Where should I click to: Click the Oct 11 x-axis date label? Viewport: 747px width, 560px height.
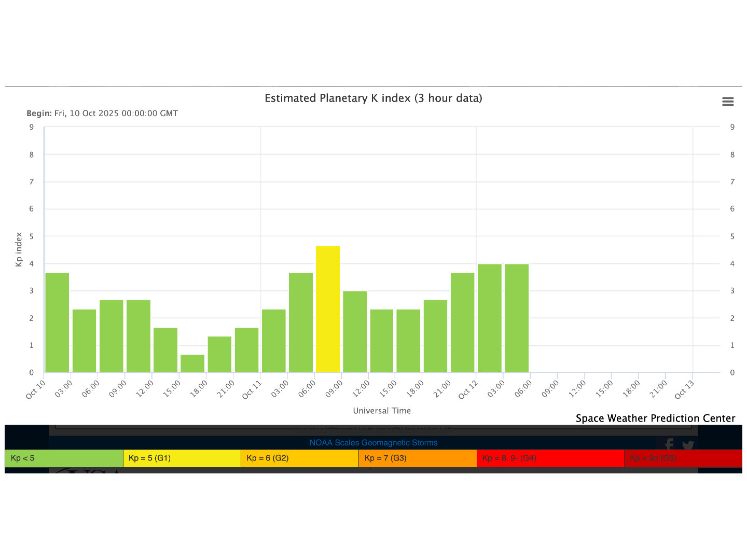(252, 390)
